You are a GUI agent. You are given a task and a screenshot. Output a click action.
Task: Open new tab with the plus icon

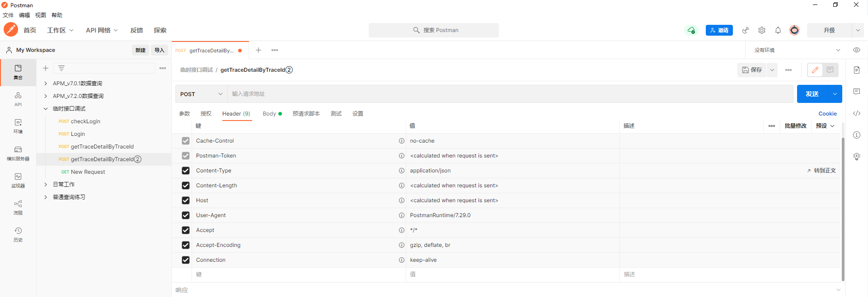point(258,50)
